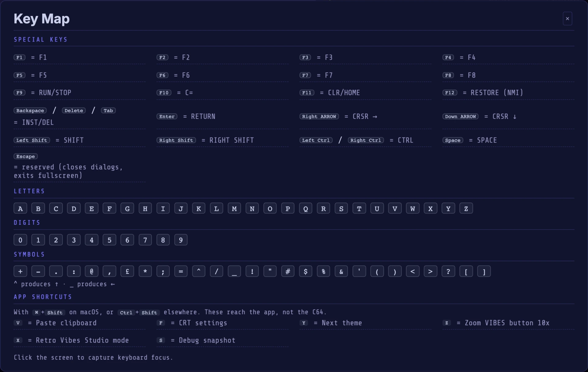Click the Right Ctrl key badge
The width and height of the screenshot is (588, 372).
366,140
